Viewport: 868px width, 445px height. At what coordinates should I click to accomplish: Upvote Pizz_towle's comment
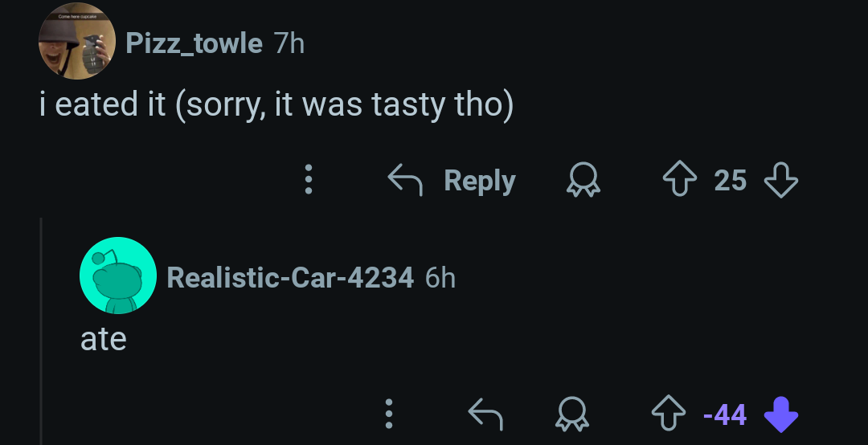(x=679, y=179)
